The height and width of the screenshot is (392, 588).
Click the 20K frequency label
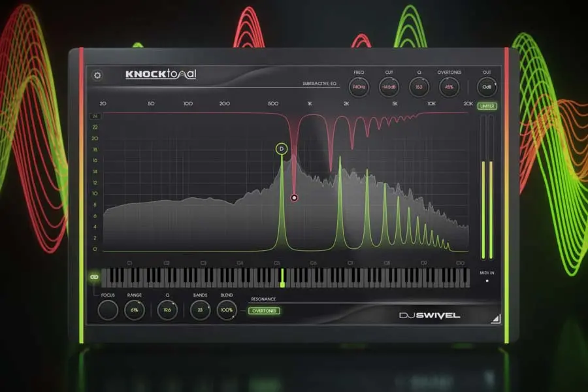coord(468,103)
